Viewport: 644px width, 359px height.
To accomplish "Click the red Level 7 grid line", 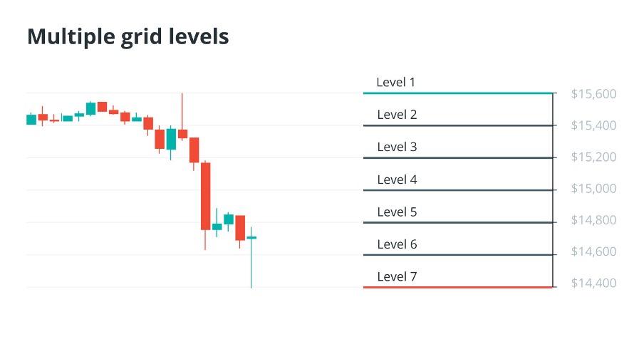I will click(457, 287).
